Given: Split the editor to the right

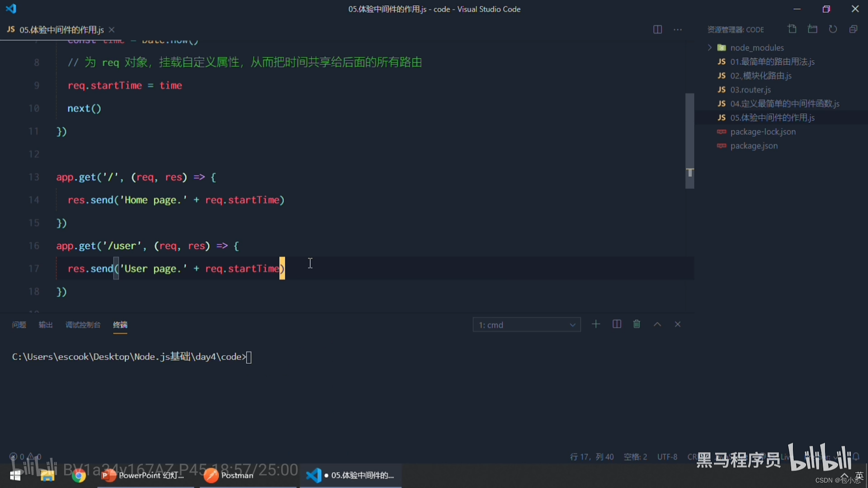Looking at the screenshot, I should [x=657, y=29].
